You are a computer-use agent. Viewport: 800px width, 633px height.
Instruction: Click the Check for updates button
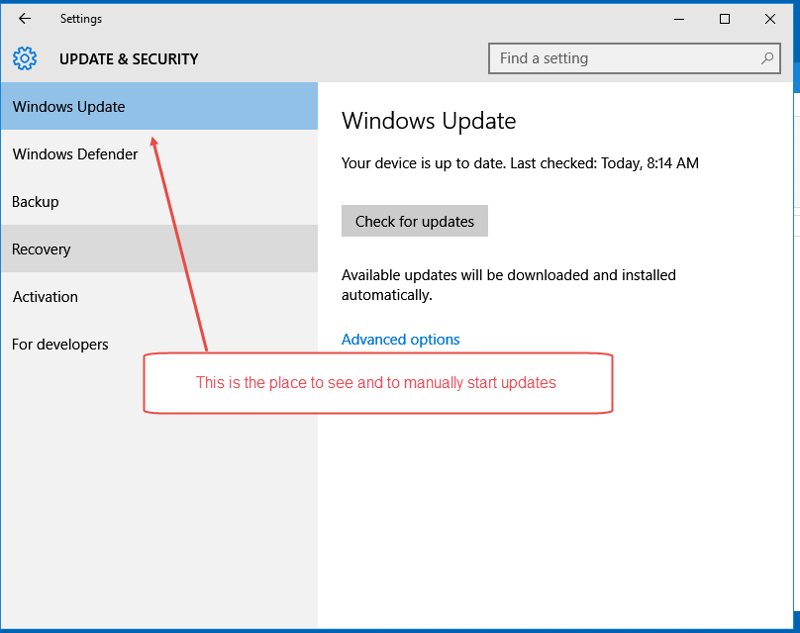[x=414, y=221]
